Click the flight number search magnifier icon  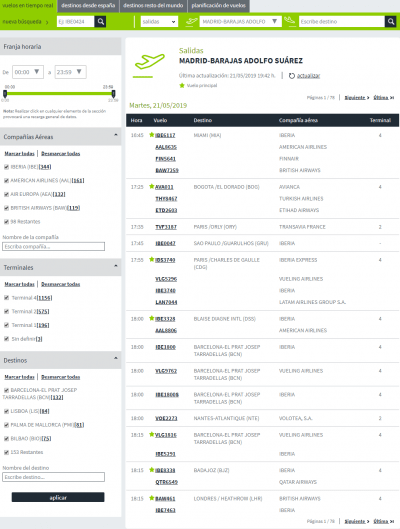100,22
